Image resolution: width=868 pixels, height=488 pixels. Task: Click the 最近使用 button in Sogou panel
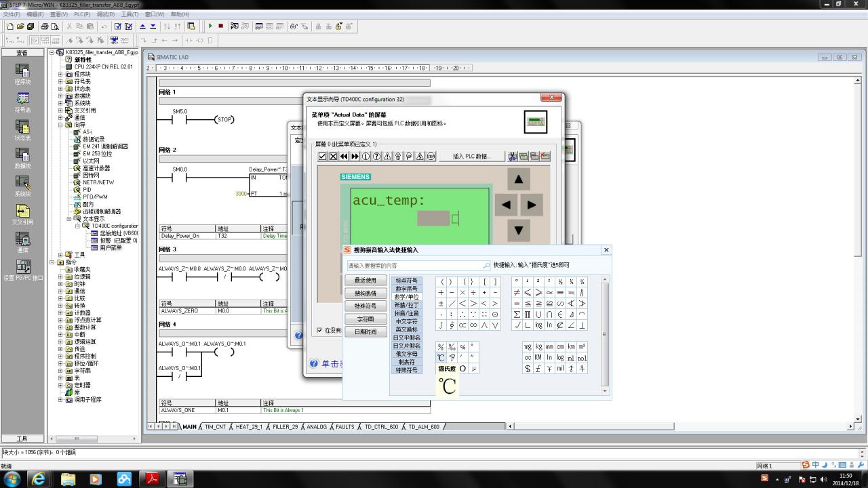[366, 281]
